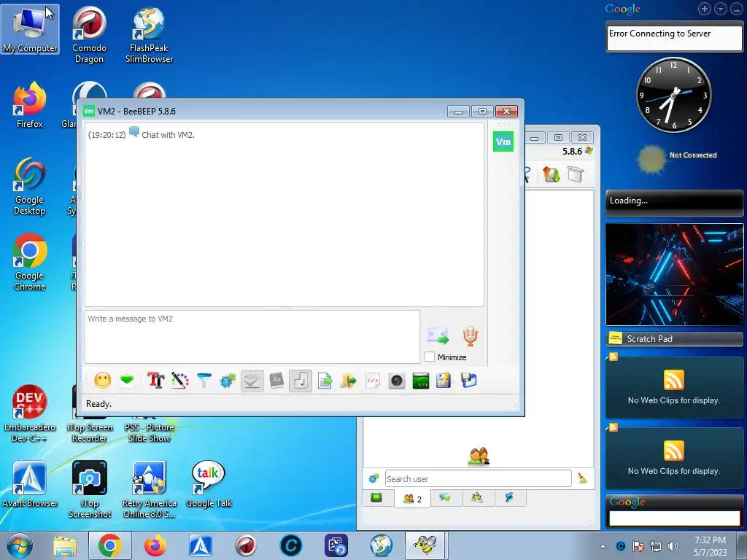Click the green Vm user avatar
The height and width of the screenshot is (560, 747).
pos(503,141)
